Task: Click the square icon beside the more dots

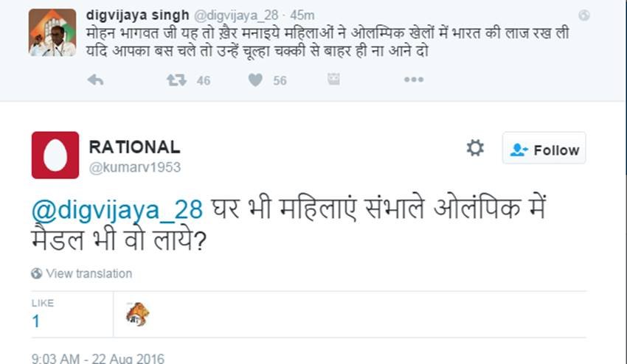Action: (333, 80)
